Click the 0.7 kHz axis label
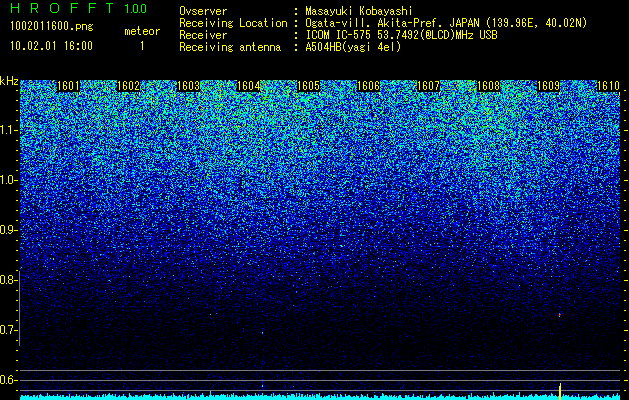The height and width of the screenshot is (400, 629). [x=8, y=330]
